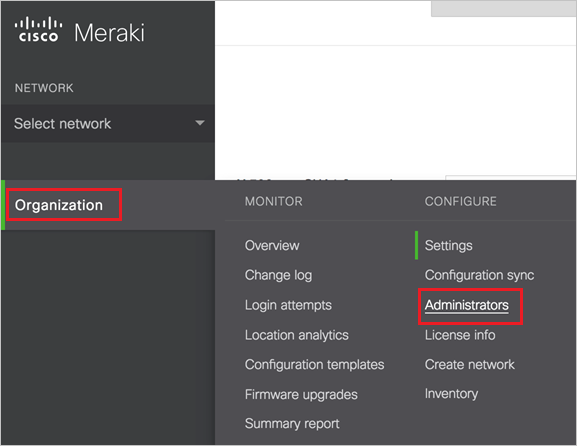This screenshot has height=446, width=577.
Task: Open the Change log page
Action: [278, 275]
